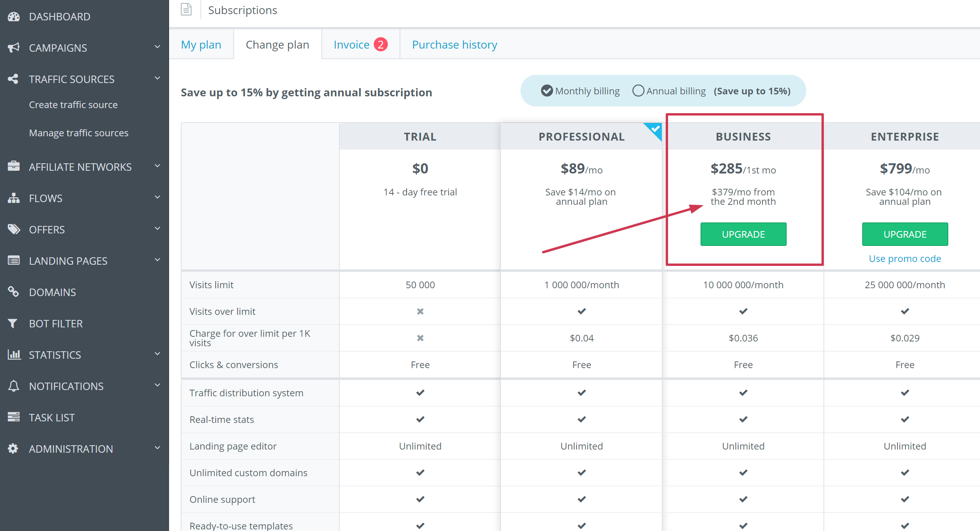Open the Invoice tab
Image resolution: width=980 pixels, height=531 pixels.
click(351, 44)
